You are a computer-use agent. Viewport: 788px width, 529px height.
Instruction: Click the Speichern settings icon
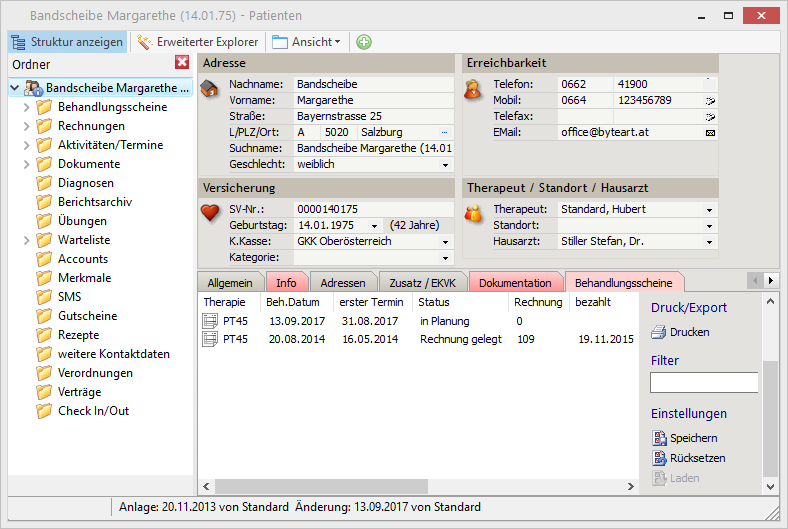pos(659,438)
